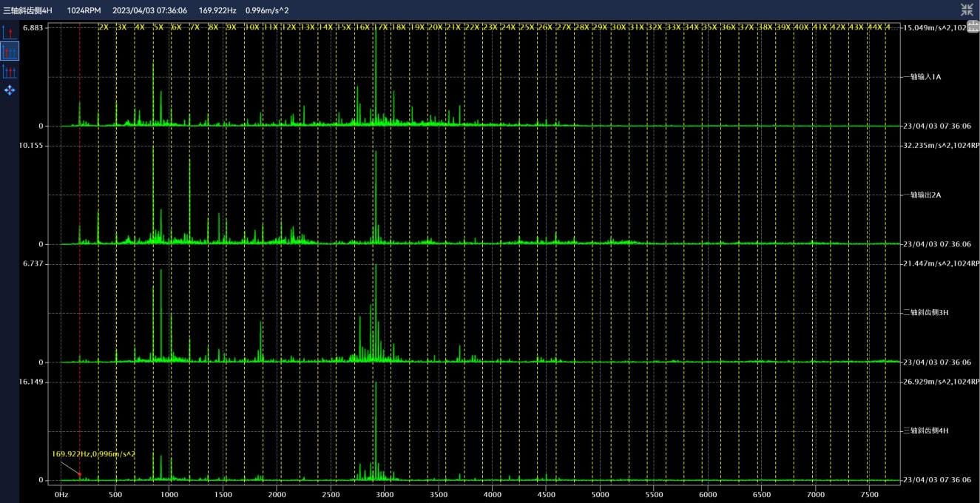Select the harmonic cursor tool icon

10,52
